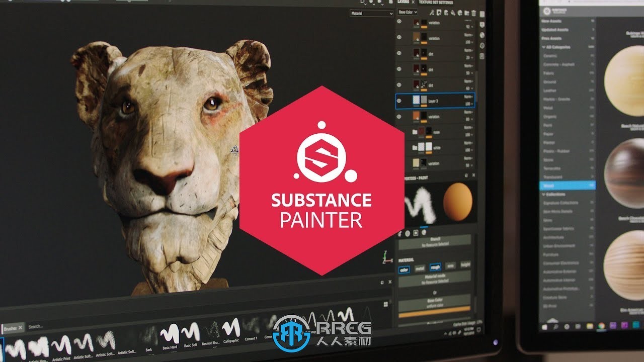Viewport: 644px width, 362px height.
Task: Open Layer 3 blend mode dropdown
Action: pyautogui.click(x=468, y=97)
